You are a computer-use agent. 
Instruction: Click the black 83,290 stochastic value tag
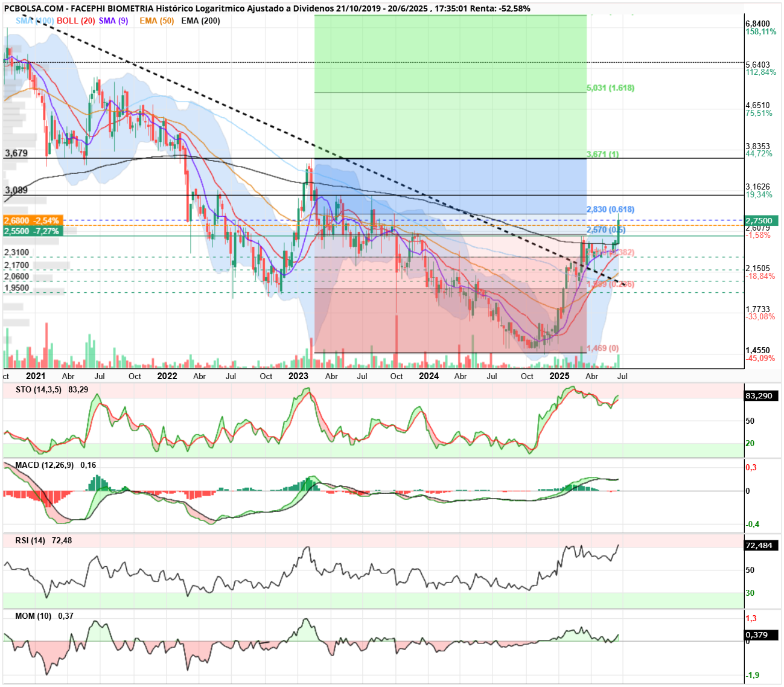click(x=762, y=396)
